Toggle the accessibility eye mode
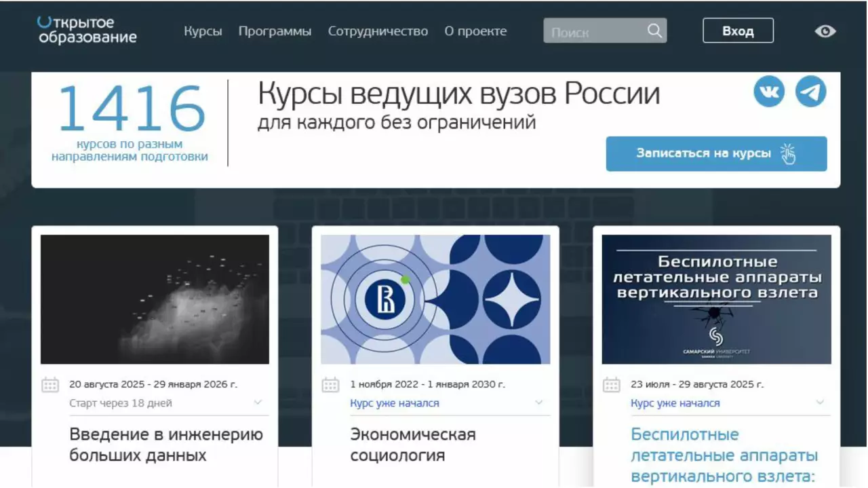 pos(825,31)
